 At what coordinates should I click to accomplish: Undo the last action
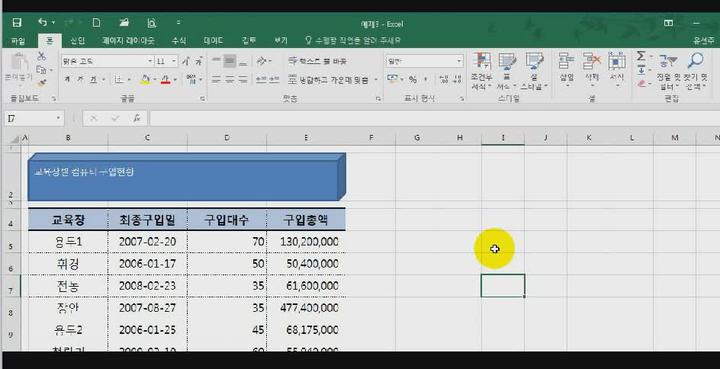(43, 22)
